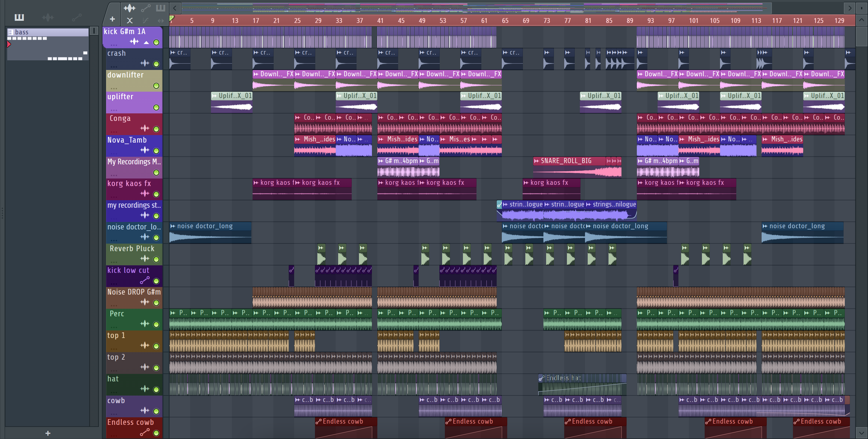Click the playlist vertical scrollbar up arrow

pos(862,20)
